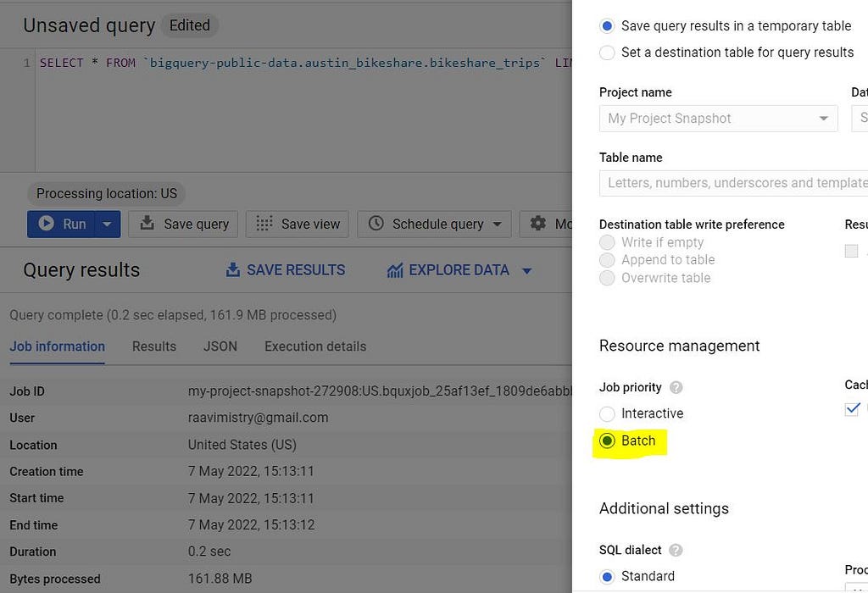Click the Additional settings heading

coord(664,508)
